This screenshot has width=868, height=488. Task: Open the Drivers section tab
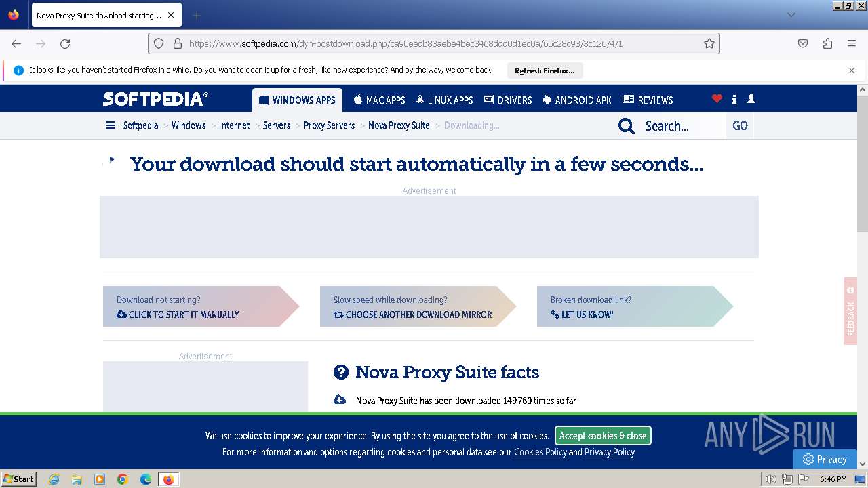508,100
